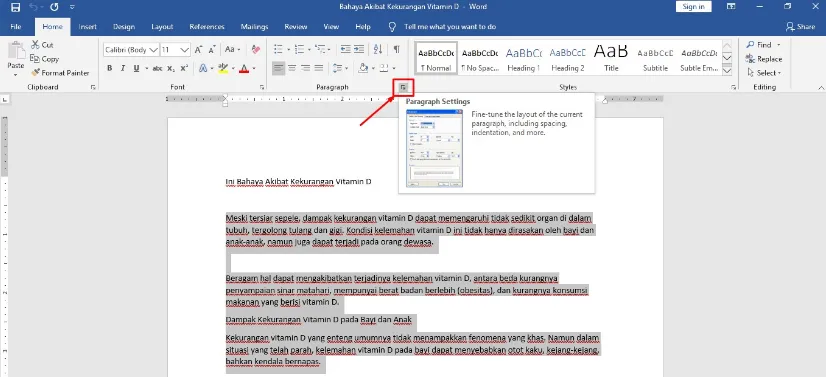This screenshot has width=826, height=377.
Task: Click the Save icon in title bar
Action: point(15,7)
